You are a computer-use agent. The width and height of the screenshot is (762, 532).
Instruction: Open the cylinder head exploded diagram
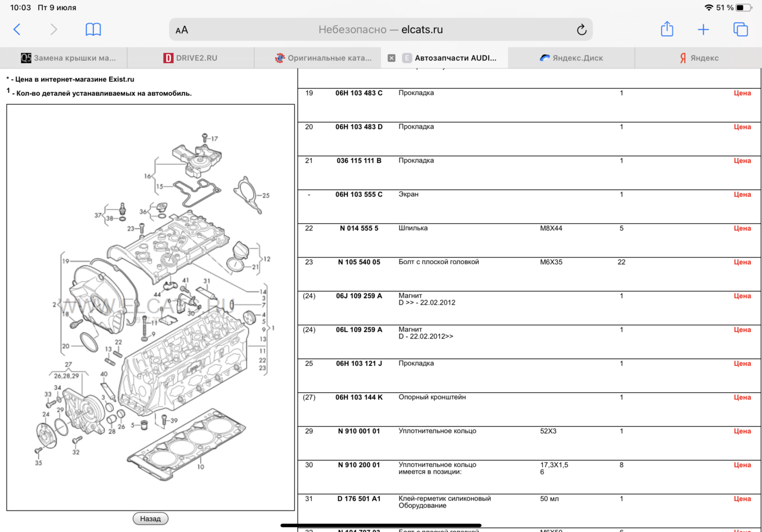(151, 308)
